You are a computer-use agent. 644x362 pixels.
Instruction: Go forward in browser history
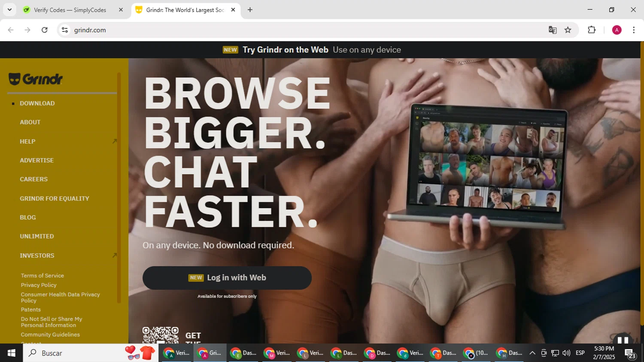[27, 30]
